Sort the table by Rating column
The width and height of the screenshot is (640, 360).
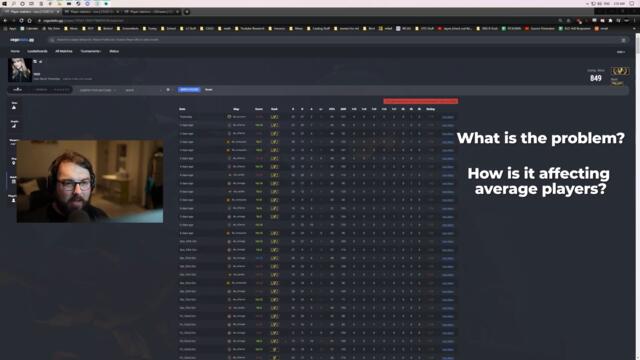(430, 109)
